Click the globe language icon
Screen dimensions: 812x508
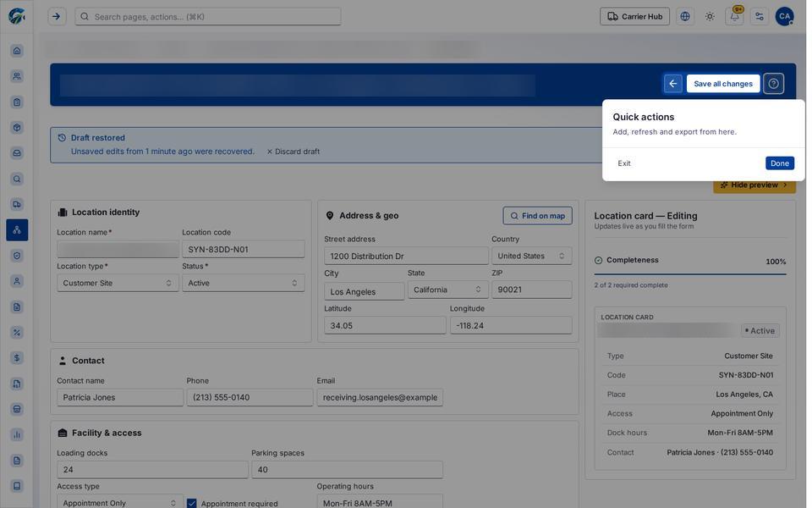pyautogui.click(x=685, y=17)
